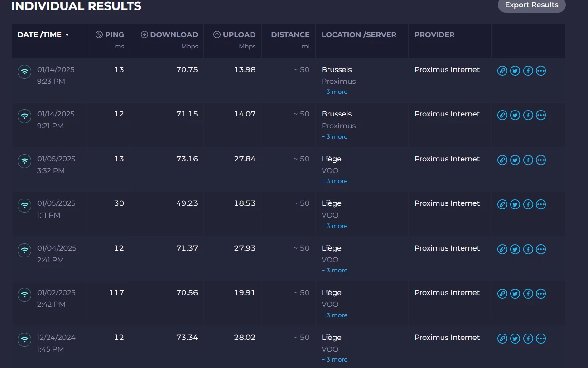588x368 pixels.
Task: Share the 01/14/2025 9:23 PM result on Twitter
Action: [515, 71]
